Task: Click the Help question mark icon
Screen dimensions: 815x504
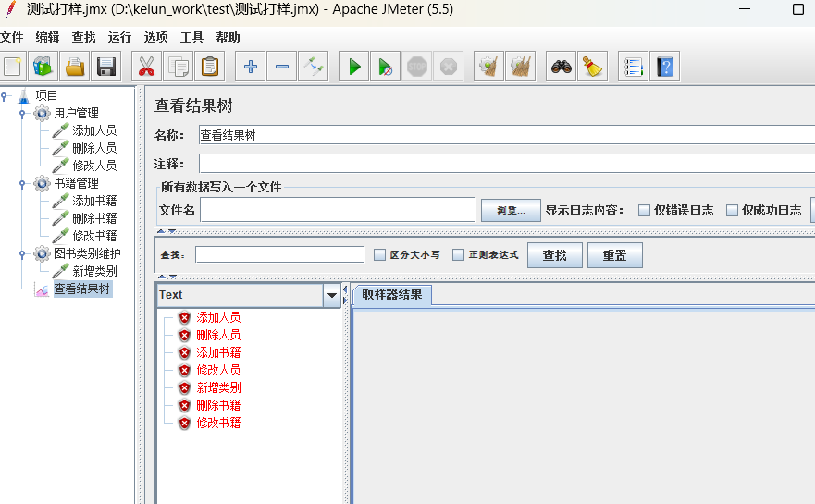Action: pyautogui.click(x=665, y=67)
